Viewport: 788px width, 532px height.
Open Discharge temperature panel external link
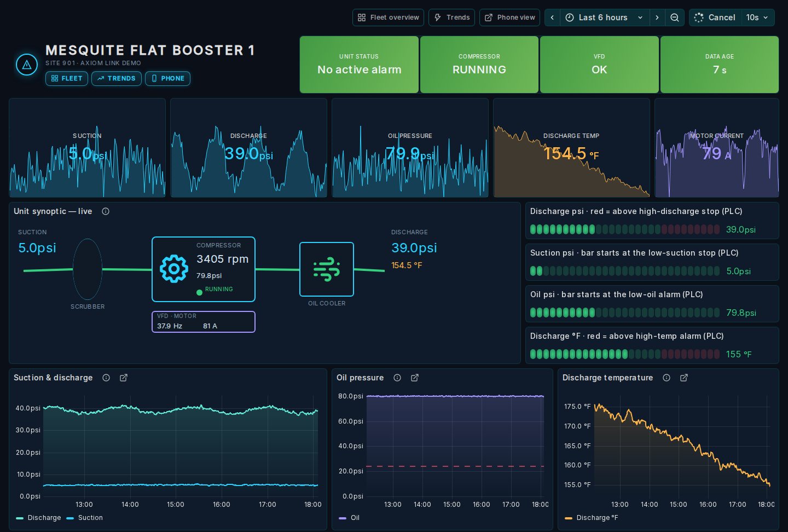point(684,378)
